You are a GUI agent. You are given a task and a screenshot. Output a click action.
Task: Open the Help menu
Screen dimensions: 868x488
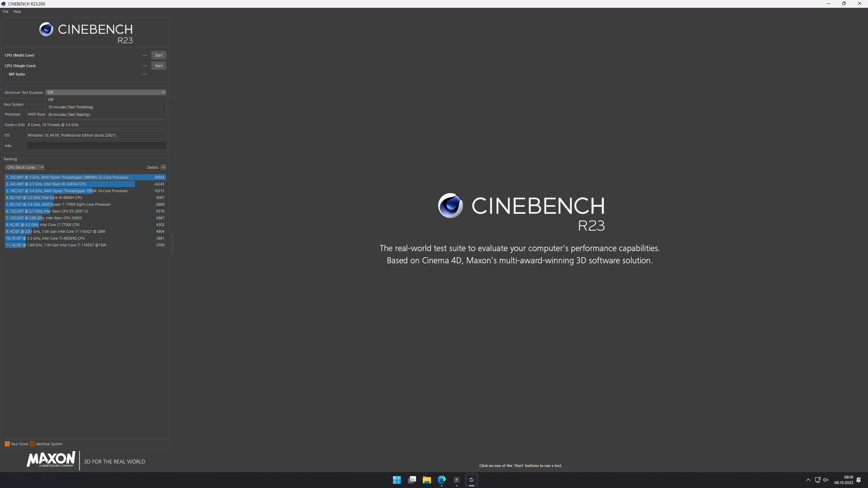[17, 12]
